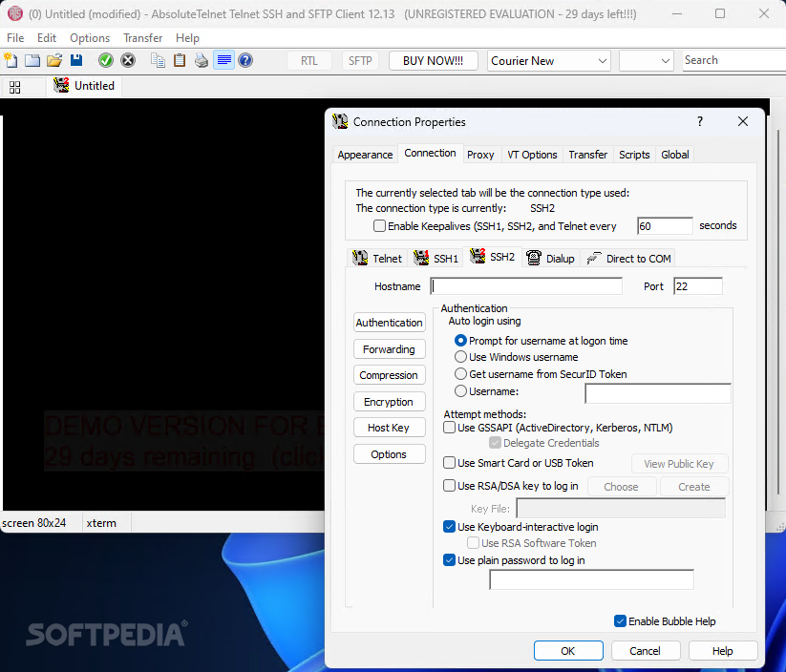The height and width of the screenshot is (672, 786).
Task: Select the Telnet connection type tab
Action: (377, 258)
